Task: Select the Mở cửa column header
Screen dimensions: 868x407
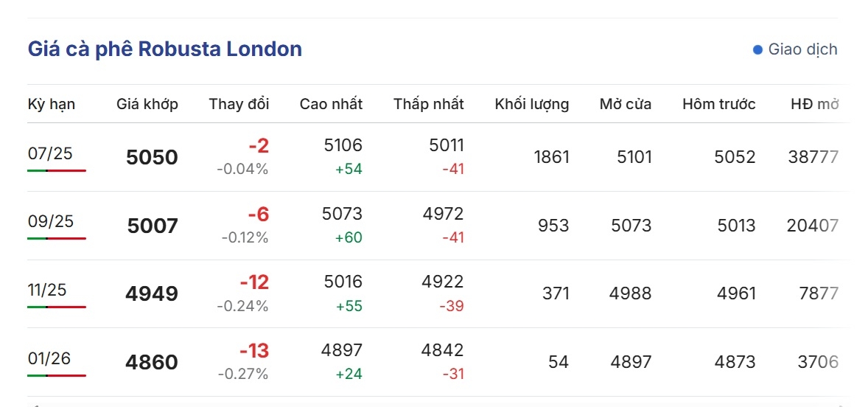Action: 626,104
